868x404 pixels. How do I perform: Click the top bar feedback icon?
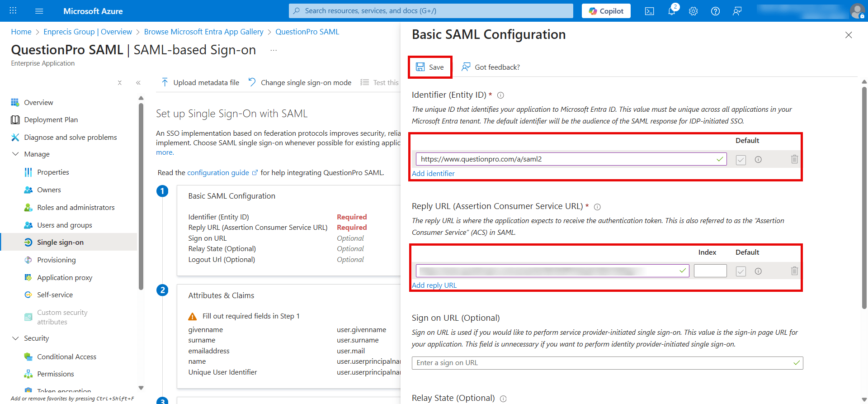coord(737,11)
